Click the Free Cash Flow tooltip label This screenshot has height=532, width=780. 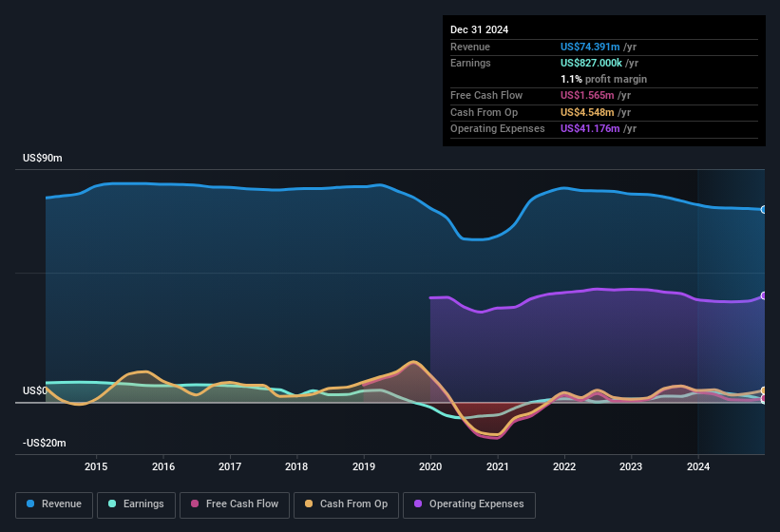[486, 95]
